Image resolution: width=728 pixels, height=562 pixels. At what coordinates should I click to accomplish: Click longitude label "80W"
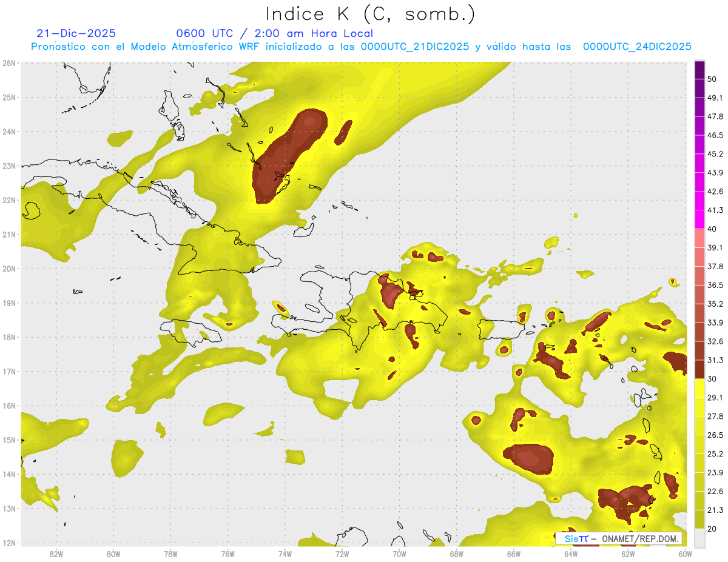113,554
